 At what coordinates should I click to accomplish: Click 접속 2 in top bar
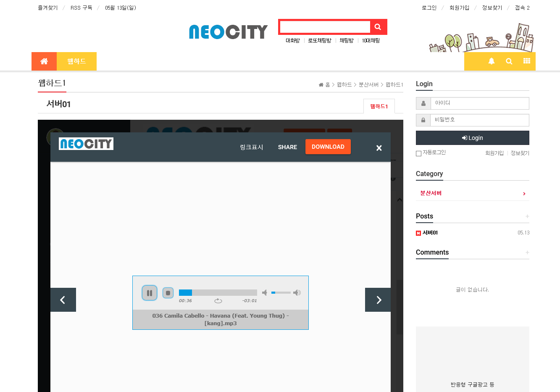[x=522, y=8]
